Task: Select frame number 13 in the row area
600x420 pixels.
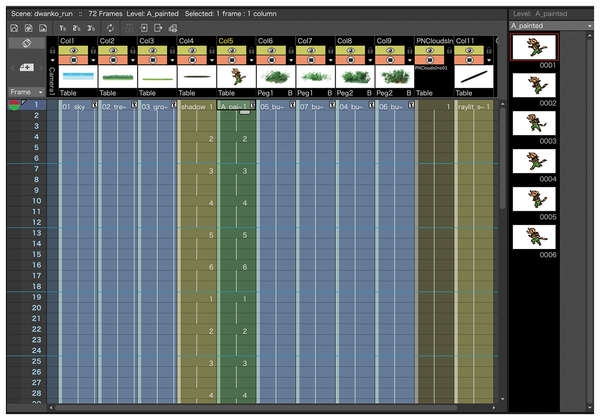Action: pyautogui.click(x=35, y=233)
